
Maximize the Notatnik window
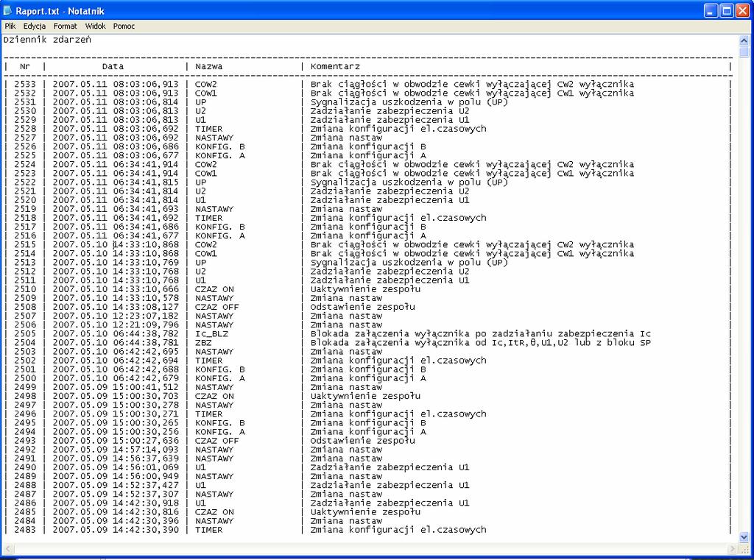click(727, 10)
